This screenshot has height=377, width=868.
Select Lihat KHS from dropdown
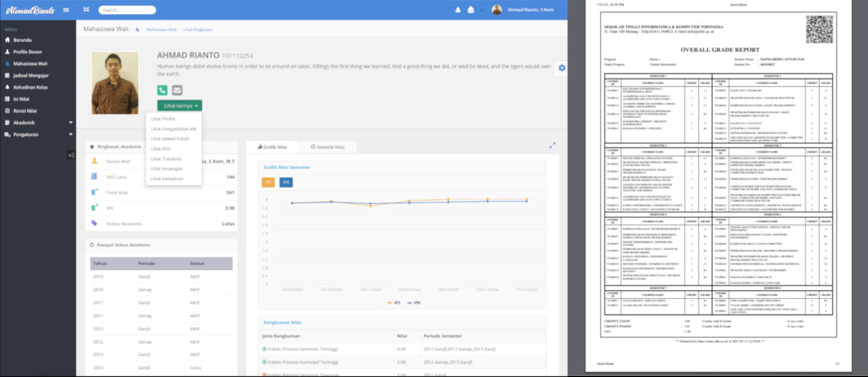161,149
